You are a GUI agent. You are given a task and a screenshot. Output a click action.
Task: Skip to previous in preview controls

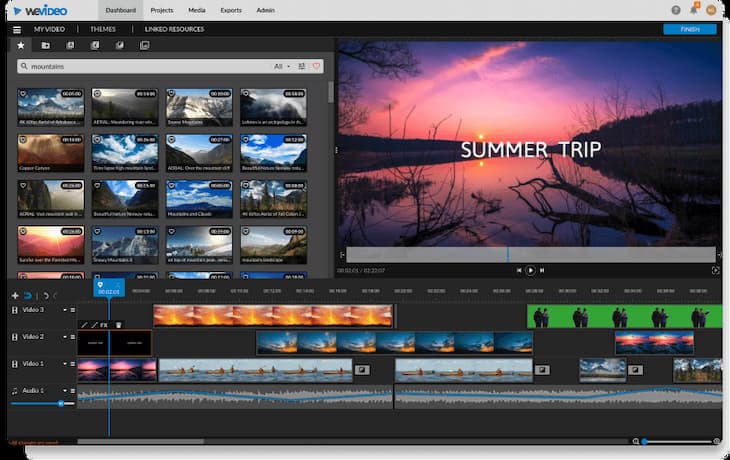519,270
